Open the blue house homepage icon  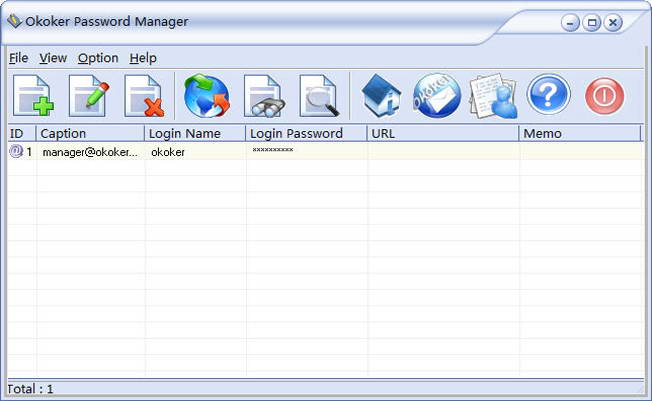pos(381,95)
